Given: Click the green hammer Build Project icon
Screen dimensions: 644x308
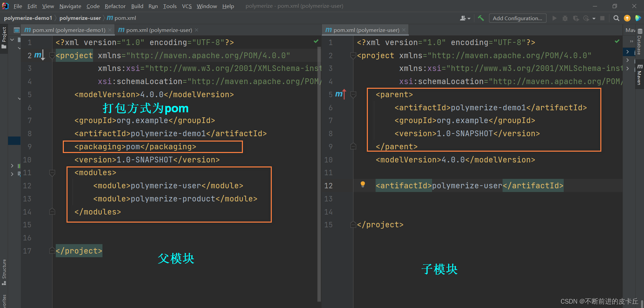Looking at the screenshot, I should (481, 18).
